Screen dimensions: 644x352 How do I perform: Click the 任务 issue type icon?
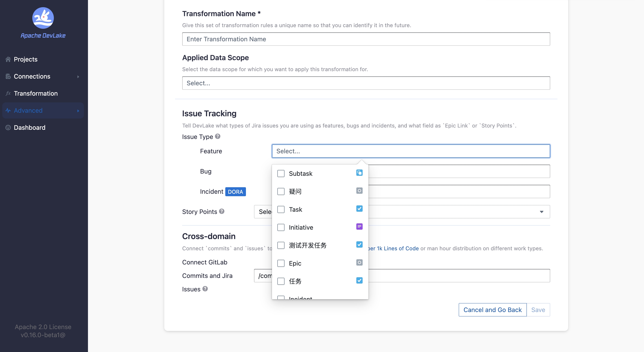click(x=359, y=280)
